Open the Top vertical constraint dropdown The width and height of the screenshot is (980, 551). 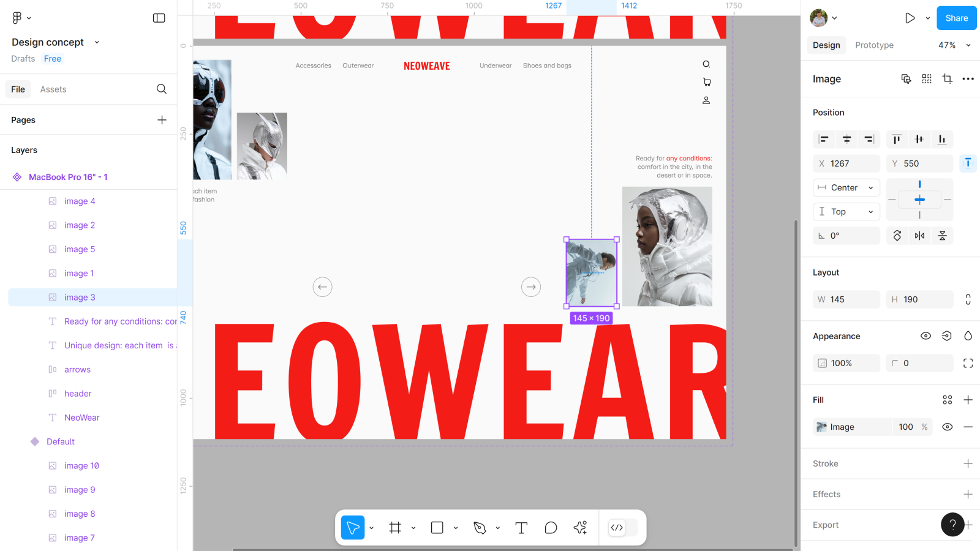click(x=846, y=212)
